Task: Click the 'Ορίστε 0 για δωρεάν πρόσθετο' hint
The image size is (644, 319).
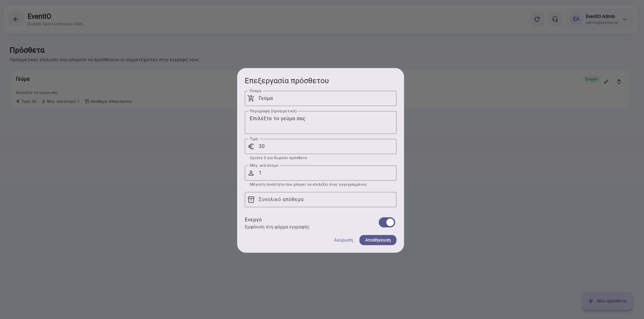Action: 278,158
